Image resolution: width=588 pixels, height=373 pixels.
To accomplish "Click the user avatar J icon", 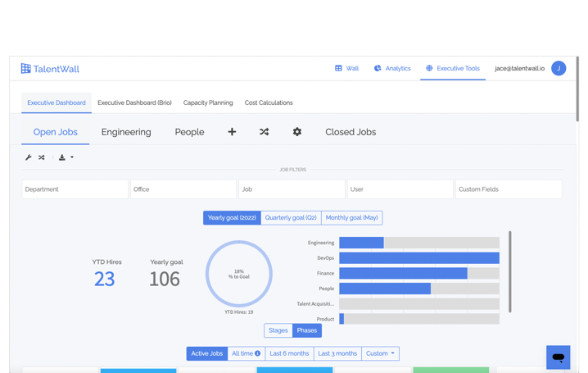I will pyautogui.click(x=559, y=69).
